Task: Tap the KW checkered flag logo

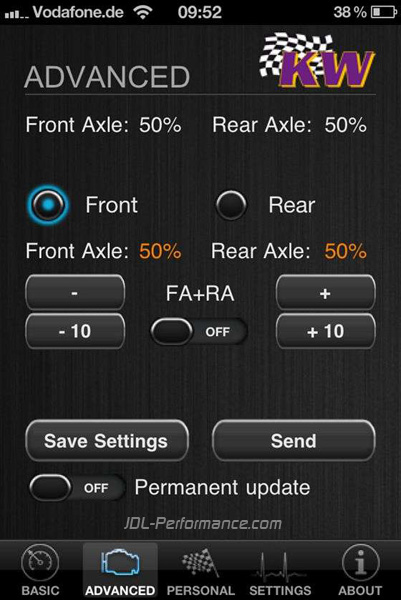Action: [x=317, y=60]
